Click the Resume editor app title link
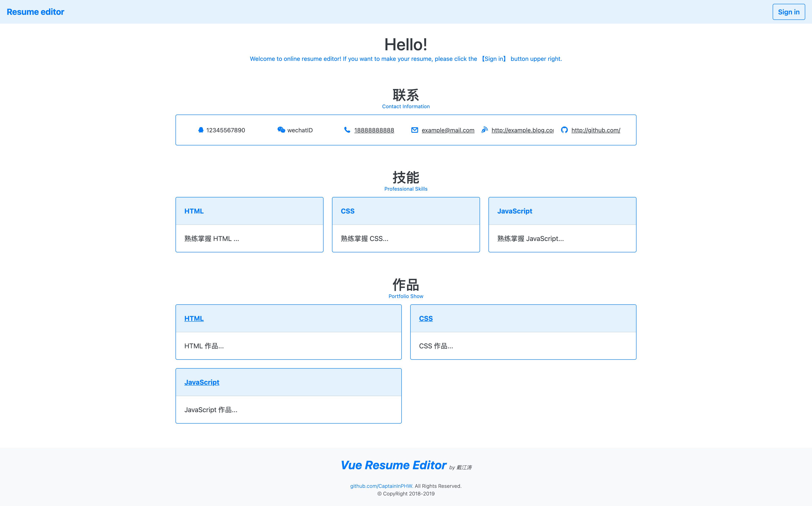812x506 pixels. click(x=36, y=11)
